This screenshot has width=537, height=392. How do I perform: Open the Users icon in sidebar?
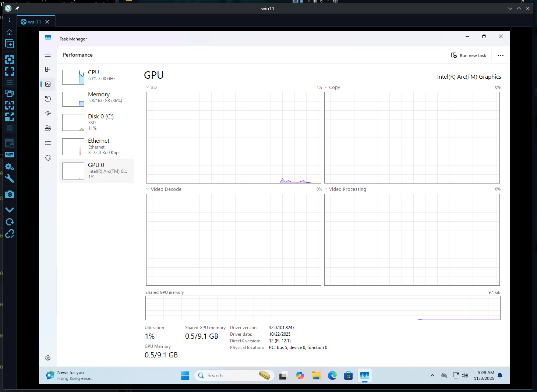tap(48, 128)
